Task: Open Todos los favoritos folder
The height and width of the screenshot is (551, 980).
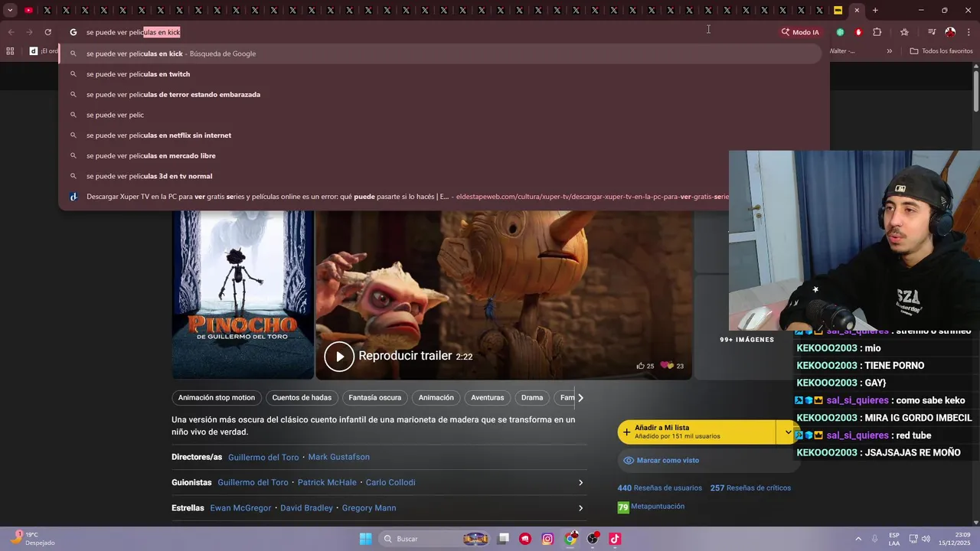Action: point(941,51)
